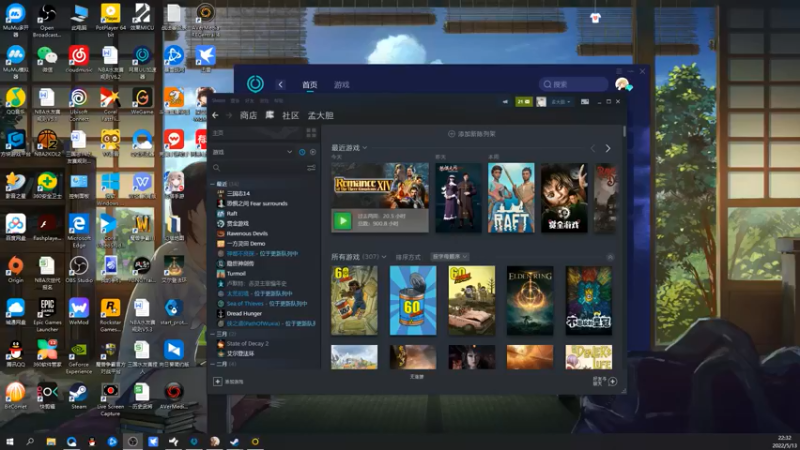Select State of Decay 2 in library list
This screenshot has height=450, width=800.
pos(247,343)
